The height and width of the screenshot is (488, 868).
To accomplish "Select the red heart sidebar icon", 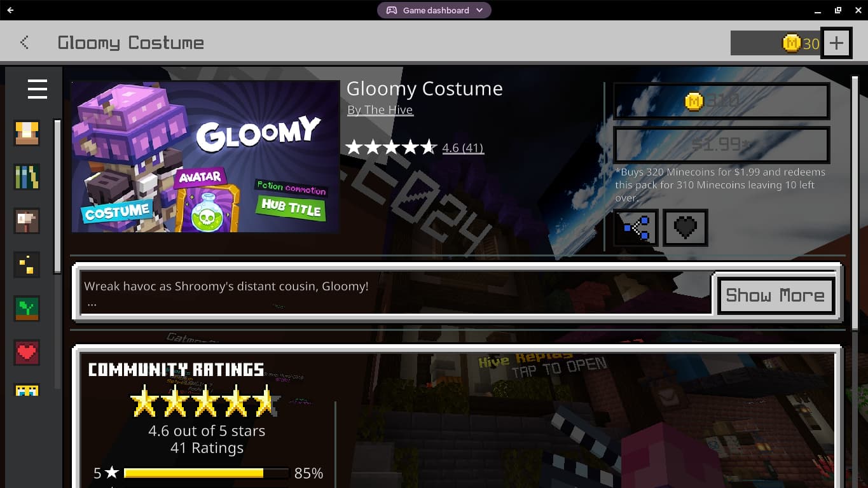I will [27, 352].
